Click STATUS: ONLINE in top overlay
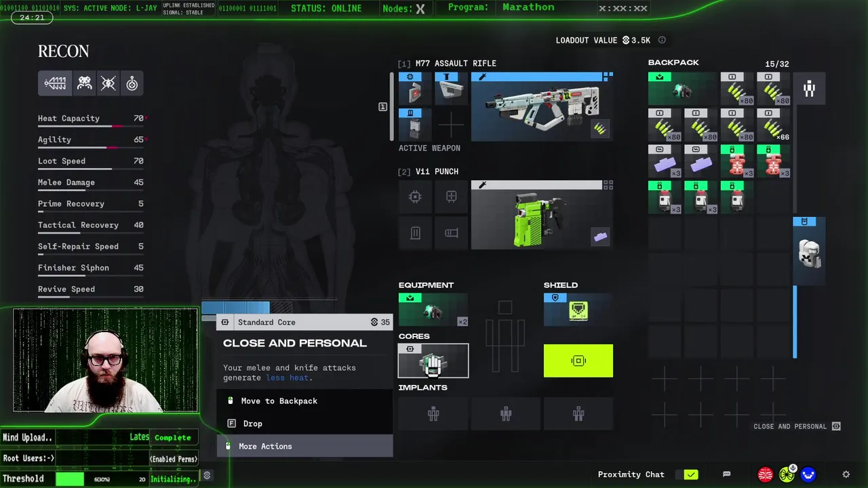868x488 pixels. pos(326,9)
